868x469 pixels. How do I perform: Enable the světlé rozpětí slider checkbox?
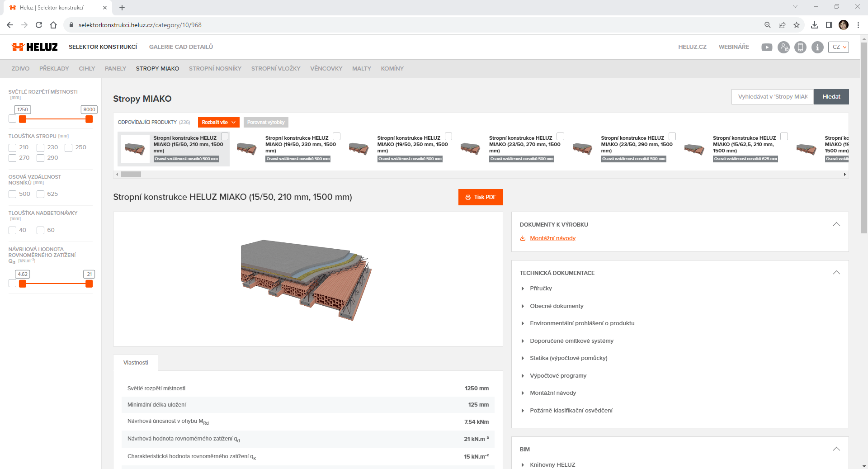pyautogui.click(x=13, y=118)
